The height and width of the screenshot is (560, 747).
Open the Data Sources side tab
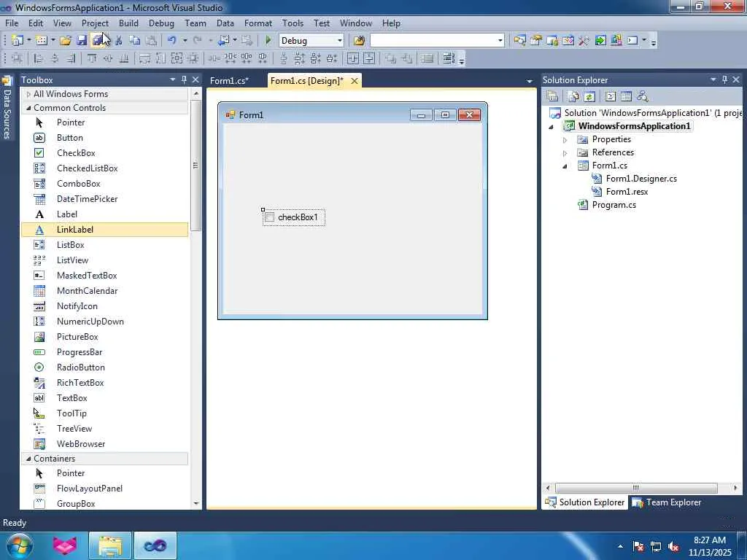pyautogui.click(x=7, y=109)
